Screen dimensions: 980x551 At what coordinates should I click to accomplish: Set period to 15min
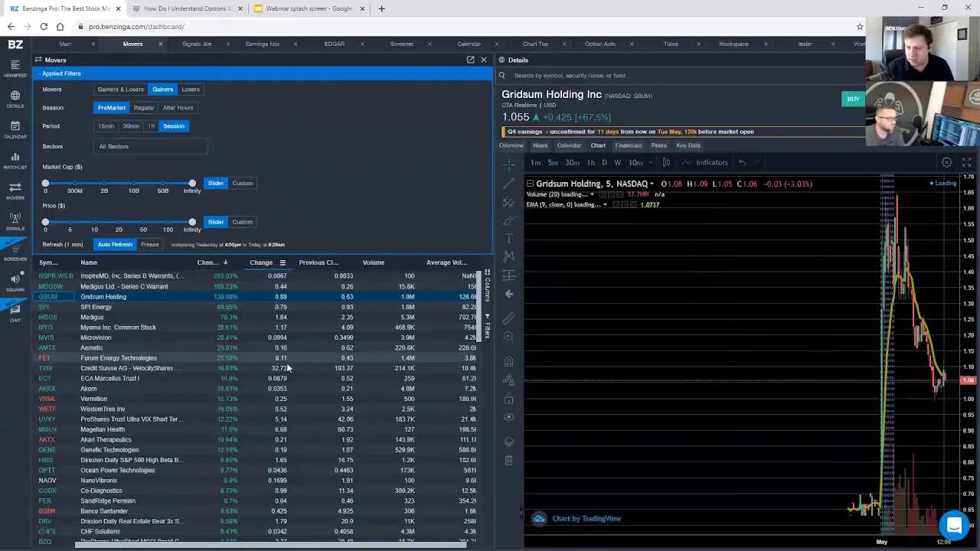[x=106, y=126]
